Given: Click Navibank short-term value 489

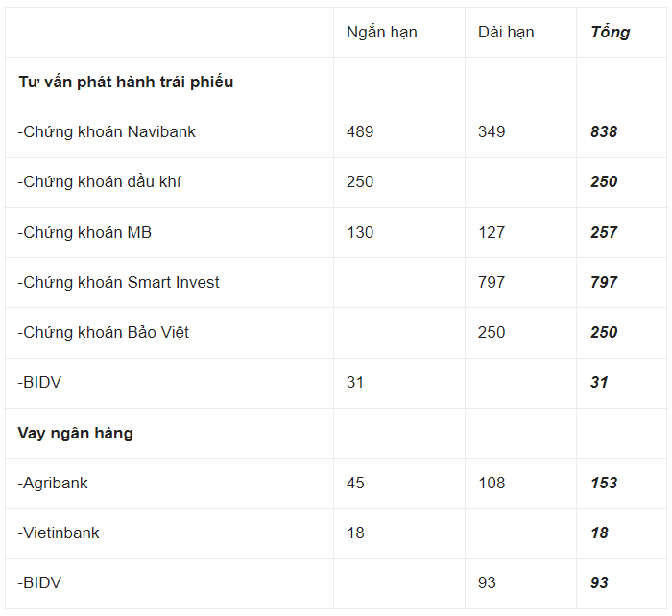Looking at the screenshot, I should tap(360, 131).
